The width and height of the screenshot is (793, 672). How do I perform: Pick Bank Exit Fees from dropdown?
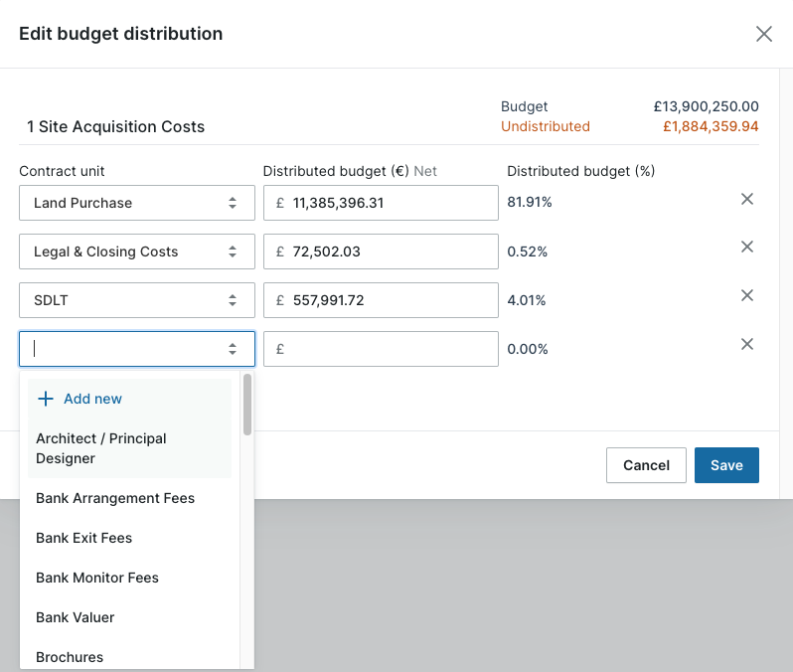(x=83, y=538)
